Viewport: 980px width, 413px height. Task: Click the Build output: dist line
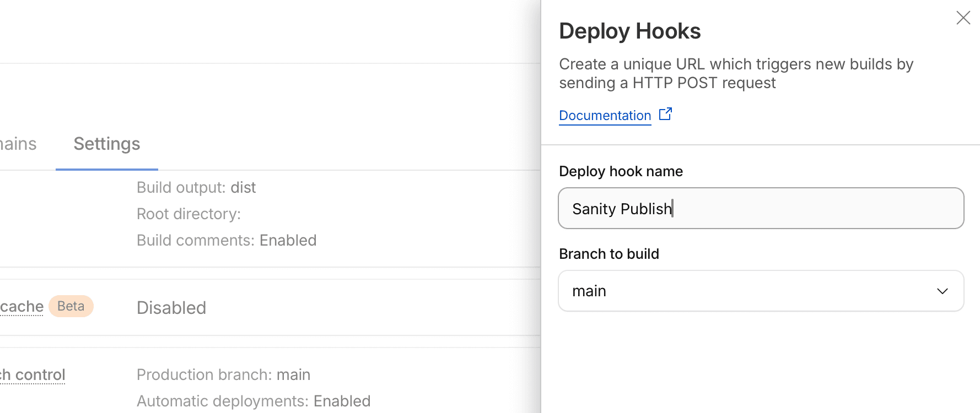(x=196, y=188)
